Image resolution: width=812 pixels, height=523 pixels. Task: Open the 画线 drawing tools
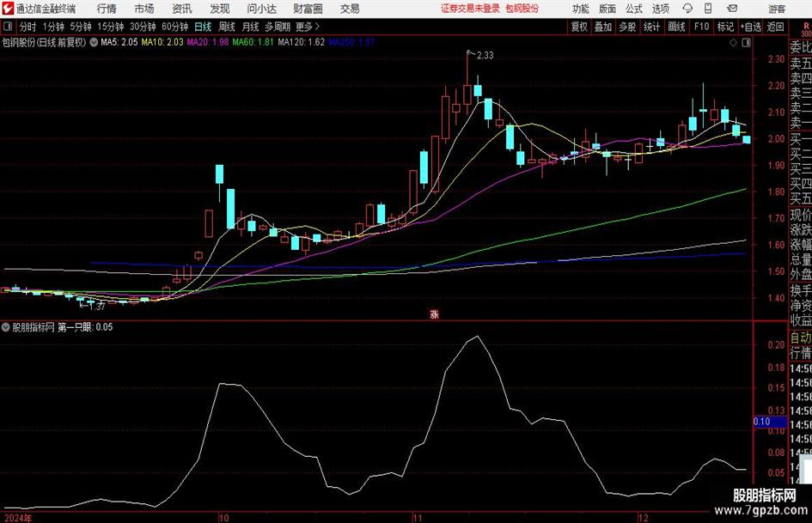click(677, 27)
